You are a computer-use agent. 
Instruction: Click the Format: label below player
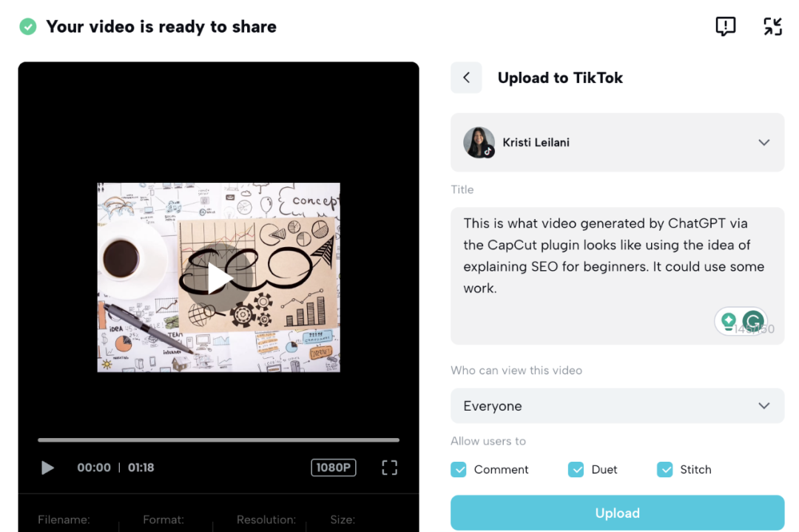[x=163, y=519]
